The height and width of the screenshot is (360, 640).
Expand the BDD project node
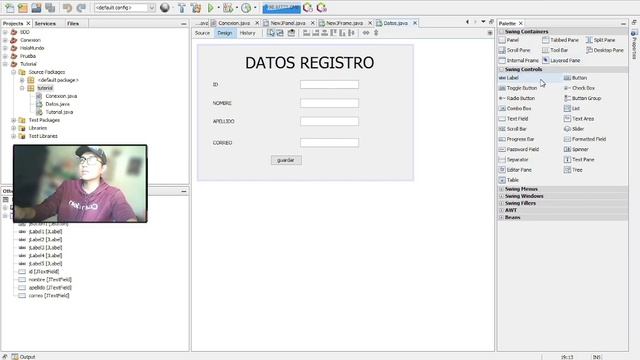[x=5, y=32]
